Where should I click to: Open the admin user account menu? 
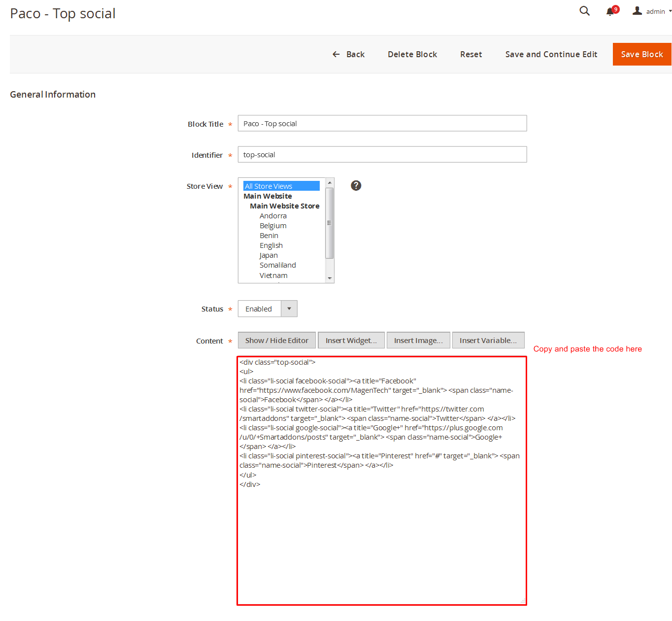(x=652, y=11)
